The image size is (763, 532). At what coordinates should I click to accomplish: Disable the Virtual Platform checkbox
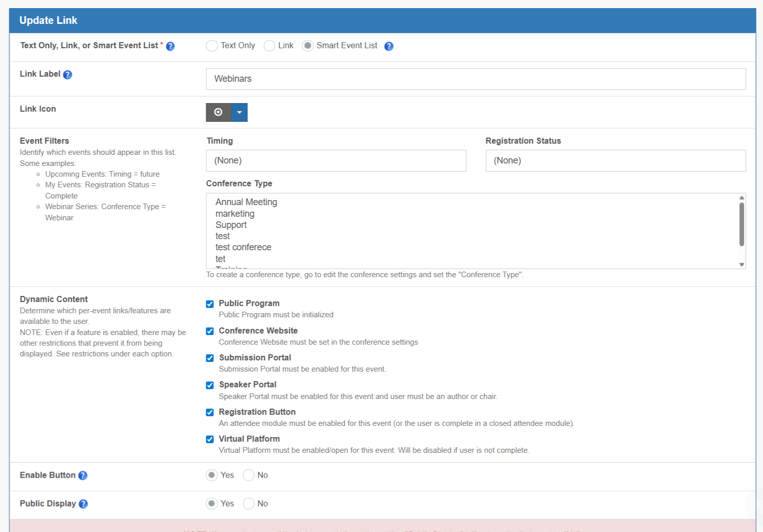[210, 440]
